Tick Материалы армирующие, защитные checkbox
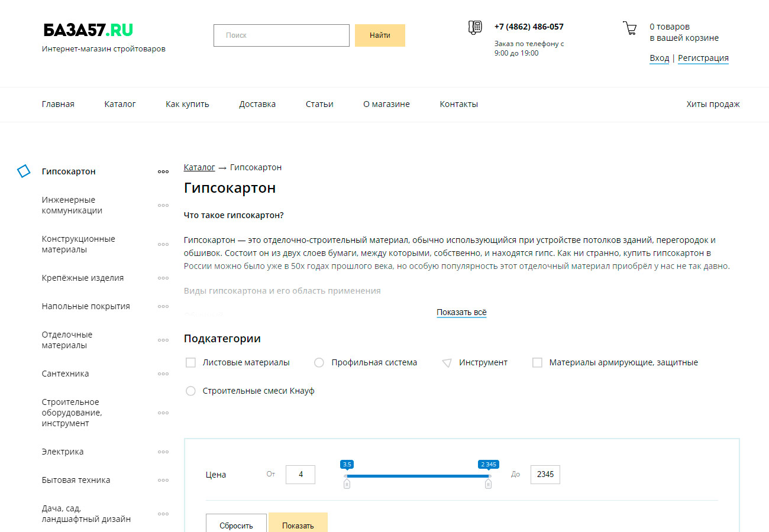Viewport: 769px width, 532px height. pos(537,362)
